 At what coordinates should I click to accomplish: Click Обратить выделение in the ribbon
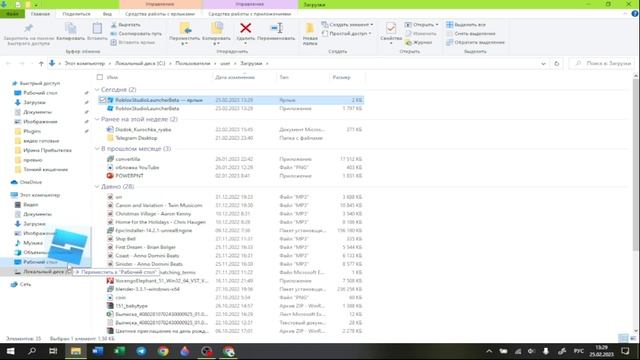point(476,42)
